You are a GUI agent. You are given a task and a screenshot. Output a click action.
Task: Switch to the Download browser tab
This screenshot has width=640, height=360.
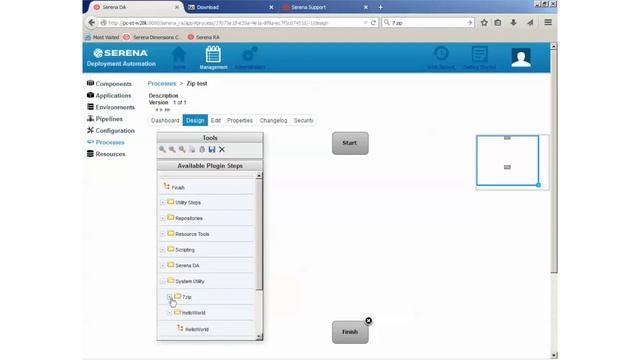(x=231, y=7)
